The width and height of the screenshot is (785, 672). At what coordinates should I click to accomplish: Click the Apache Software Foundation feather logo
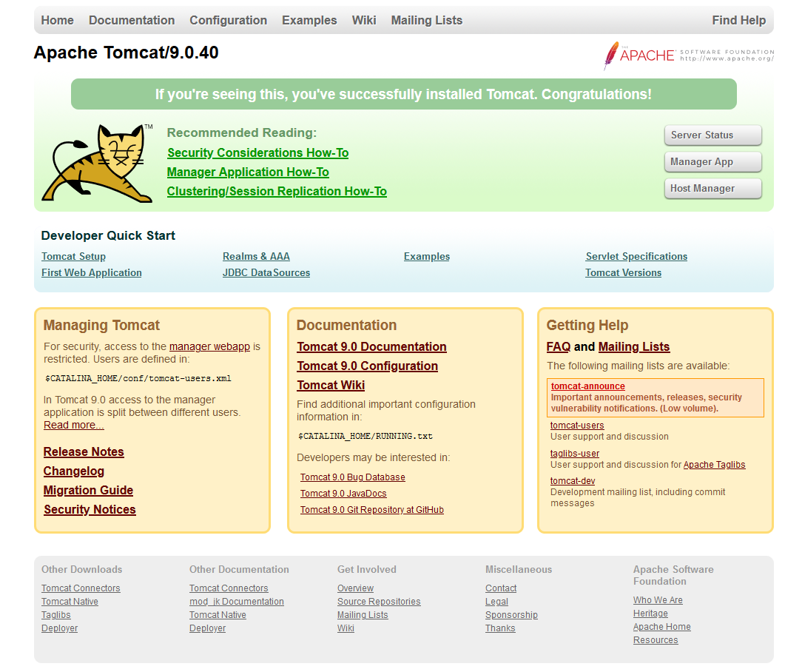[x=688, y=55]
